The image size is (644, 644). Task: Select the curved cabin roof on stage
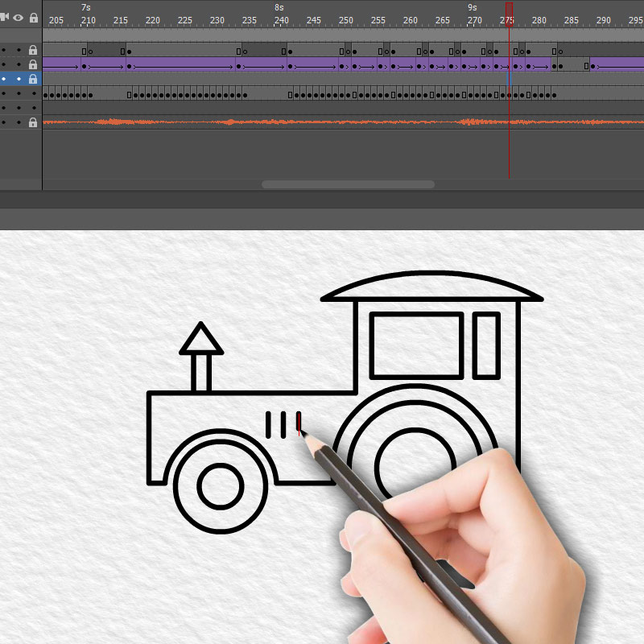(431, 287)
